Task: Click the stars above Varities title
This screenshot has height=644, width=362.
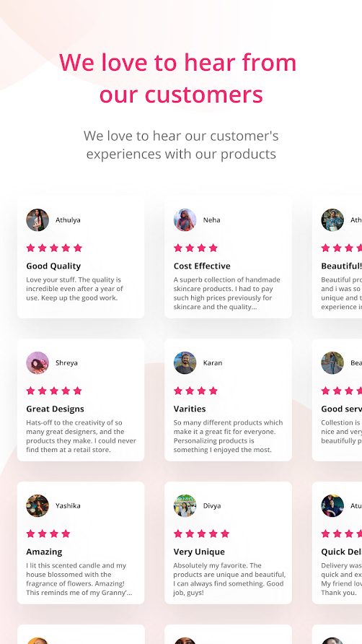Action: [195, 391]
